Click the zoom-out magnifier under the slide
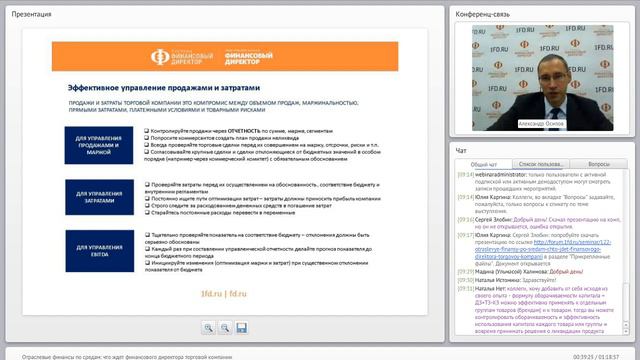Viewport: 640px width, 360px height. [225, 328]
